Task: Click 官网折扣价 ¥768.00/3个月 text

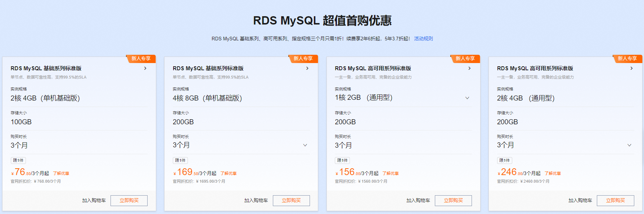Action: tap(36, 182)
